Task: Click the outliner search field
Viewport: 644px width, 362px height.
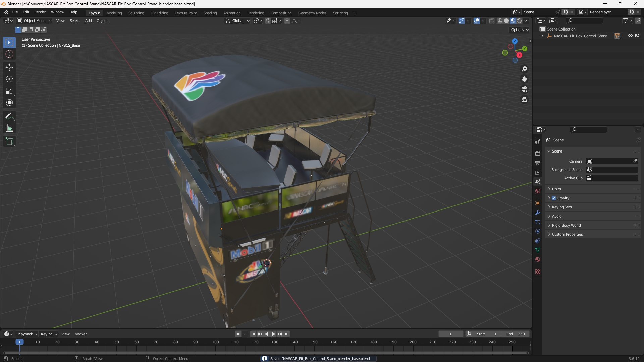Action: [584, 21]
